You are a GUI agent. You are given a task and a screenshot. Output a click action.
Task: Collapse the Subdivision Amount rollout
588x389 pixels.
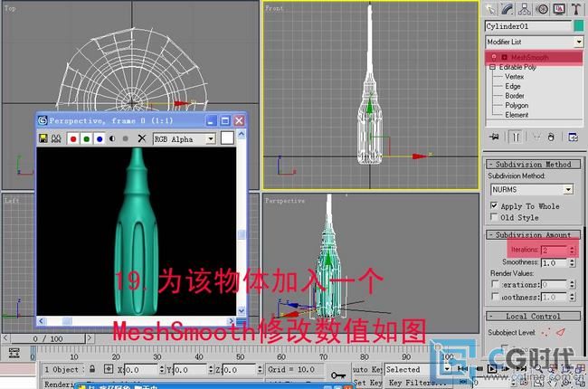coord(533,235)
